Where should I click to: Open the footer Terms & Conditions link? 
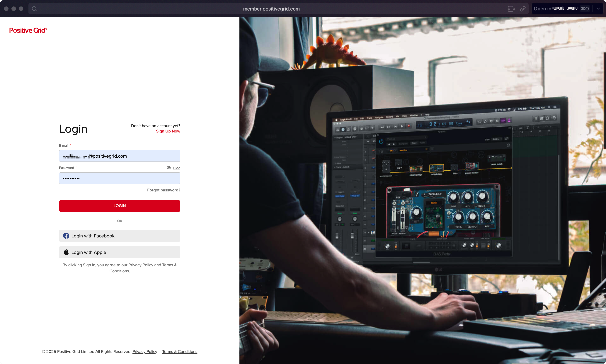click(180, 351)
